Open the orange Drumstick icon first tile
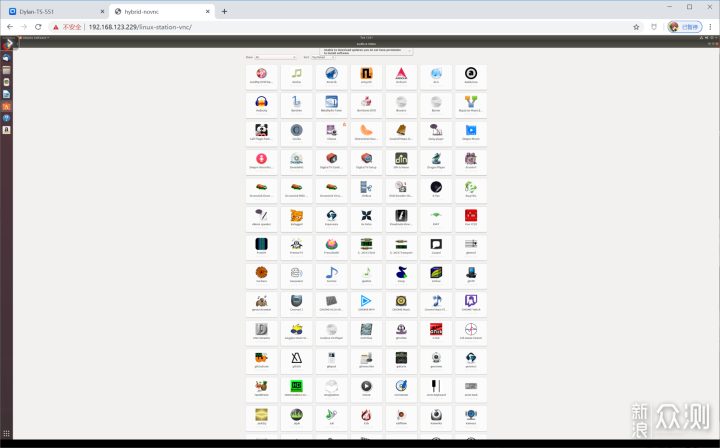The width and height of the screenshot is (720, 448). (261, 190)
